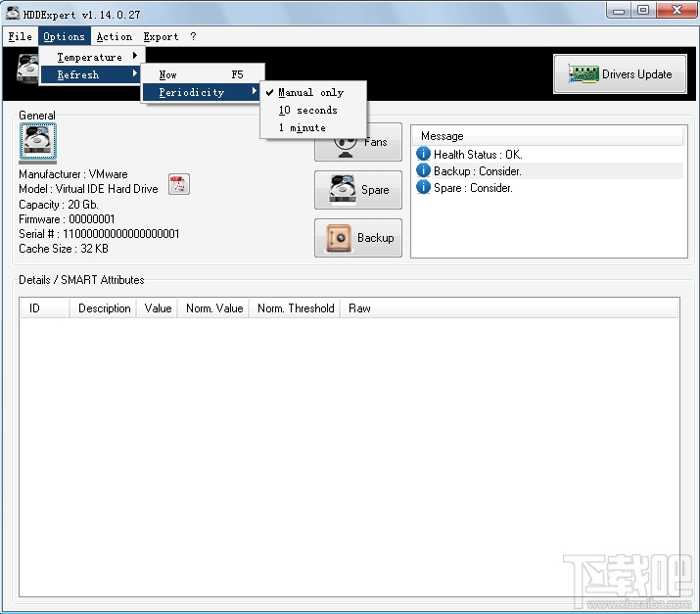
Task: Sort by the Norm. Threshold column header
Action: (x=295, y=308)
